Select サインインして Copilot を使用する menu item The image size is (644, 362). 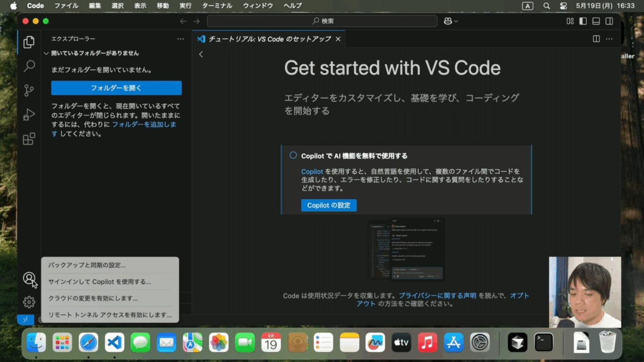coord(100,282)
